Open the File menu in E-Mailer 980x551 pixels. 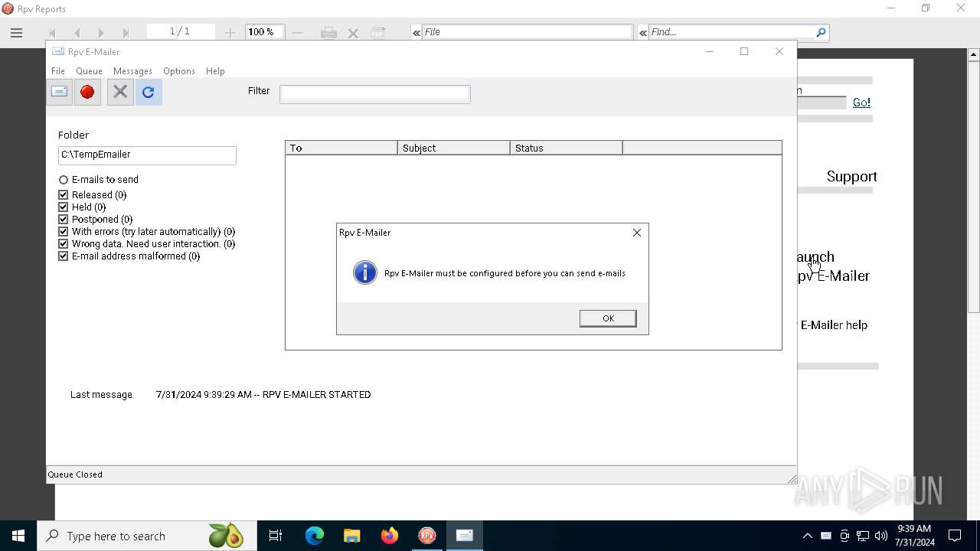[x=58, y=71]
